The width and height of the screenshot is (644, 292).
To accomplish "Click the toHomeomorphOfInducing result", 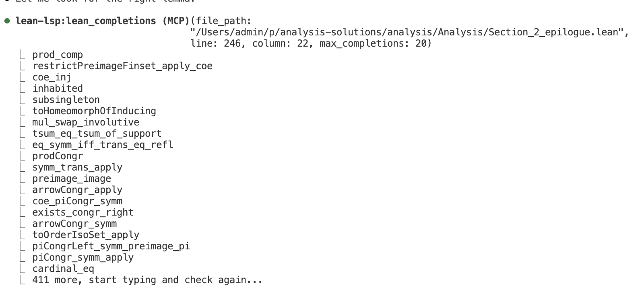I will (x=94, y=111).
